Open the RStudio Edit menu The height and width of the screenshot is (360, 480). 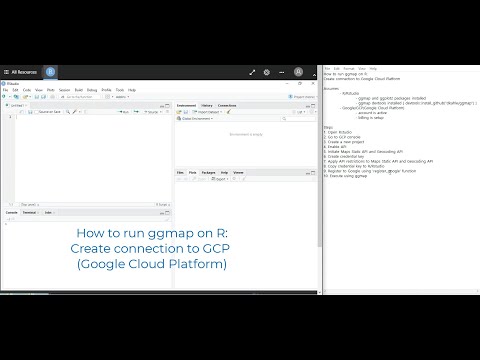pyautogui.click(x=15, y=90)
